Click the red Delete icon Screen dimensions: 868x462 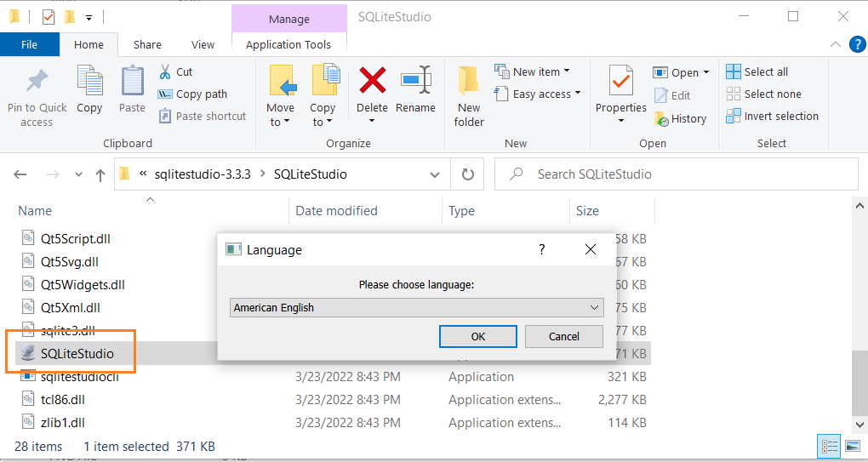pyautogui.click(x=373, y=81)
